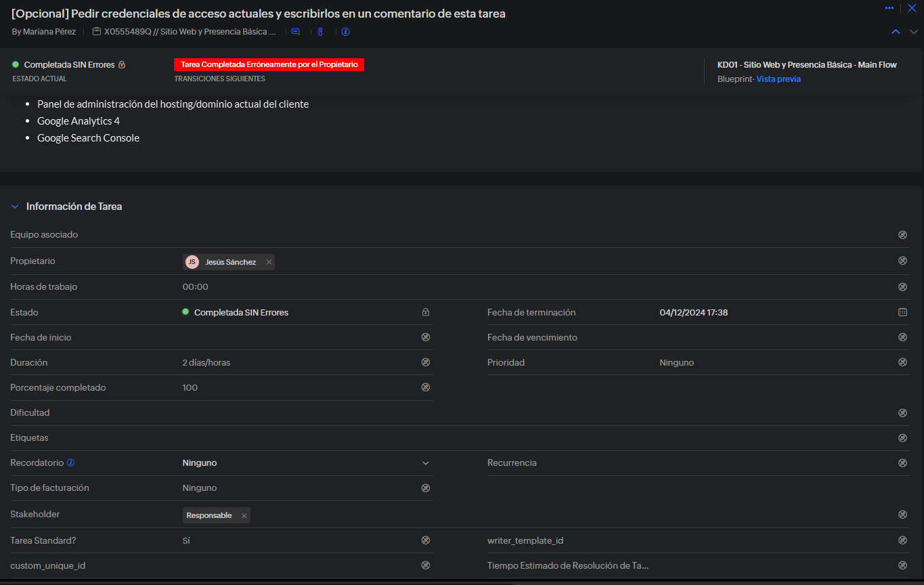Go to next task with down chevron
This screenshot has height=585, width=924.
point(913,32)
